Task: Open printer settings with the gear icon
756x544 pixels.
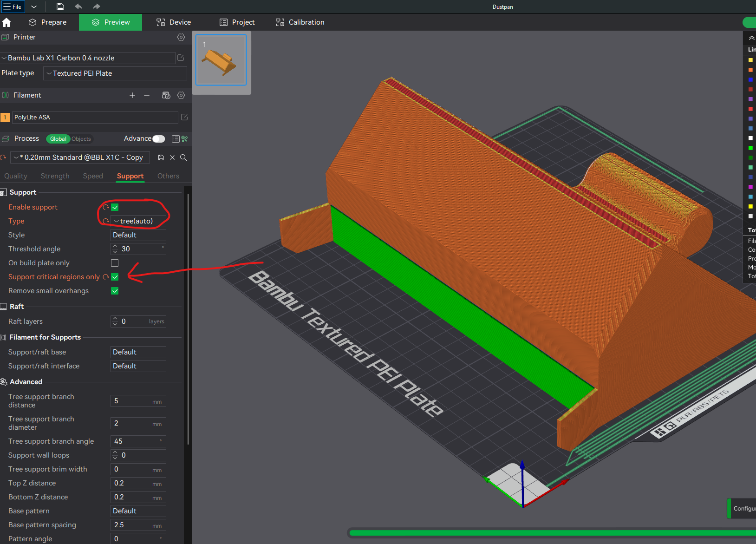Action: pyautogui.click(x=181, y=37)
